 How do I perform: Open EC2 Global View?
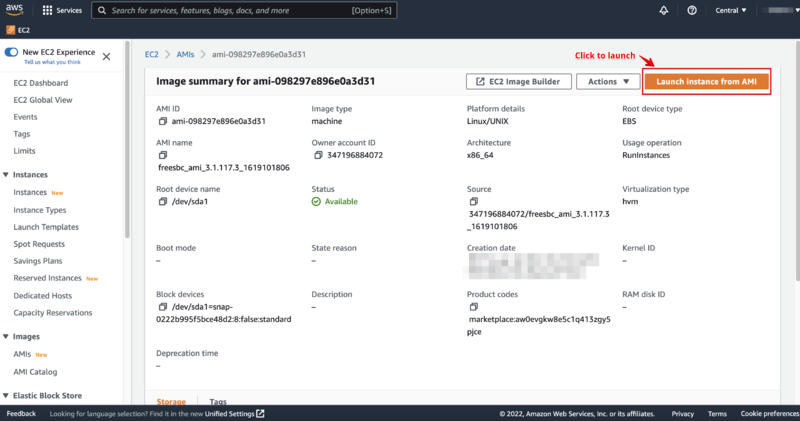pos(43,100)
